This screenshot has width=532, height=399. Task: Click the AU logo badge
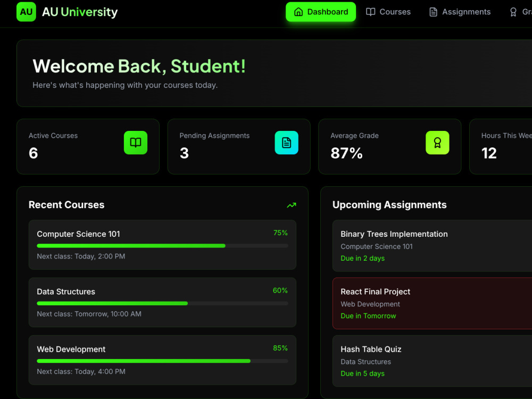(26, 12)
